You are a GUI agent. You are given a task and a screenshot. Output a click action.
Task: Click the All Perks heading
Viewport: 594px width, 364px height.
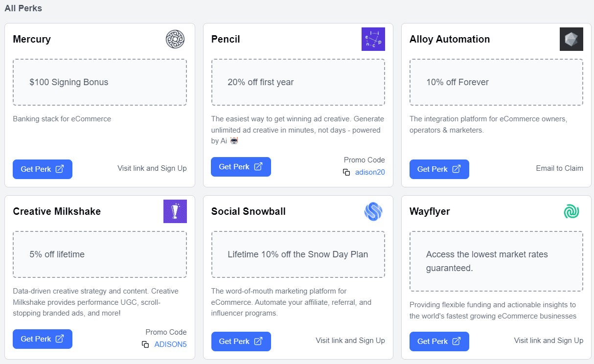click(23, 8)
